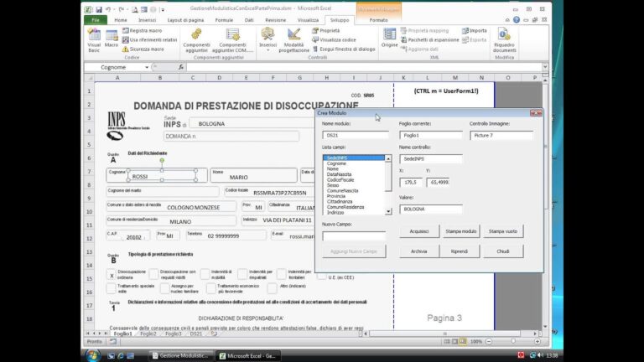Click the Chiudi button
644x362 pixels.
coord(503,251)
